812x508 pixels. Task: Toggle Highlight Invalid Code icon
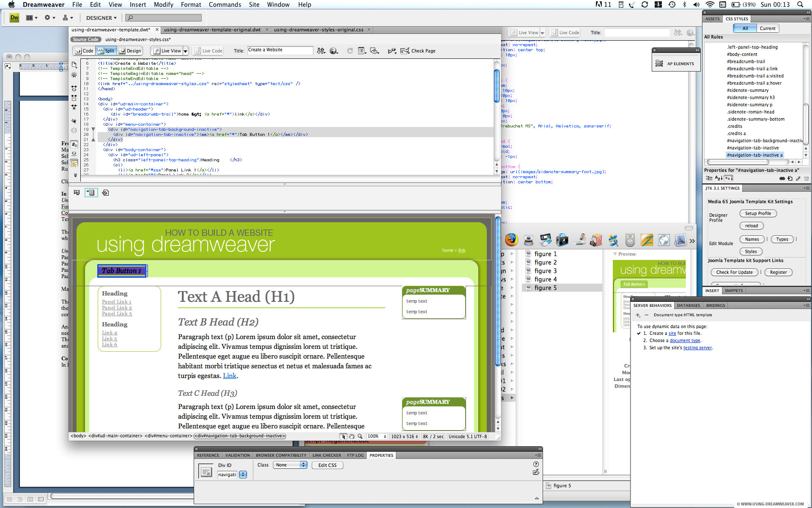(x=74, y=154)
